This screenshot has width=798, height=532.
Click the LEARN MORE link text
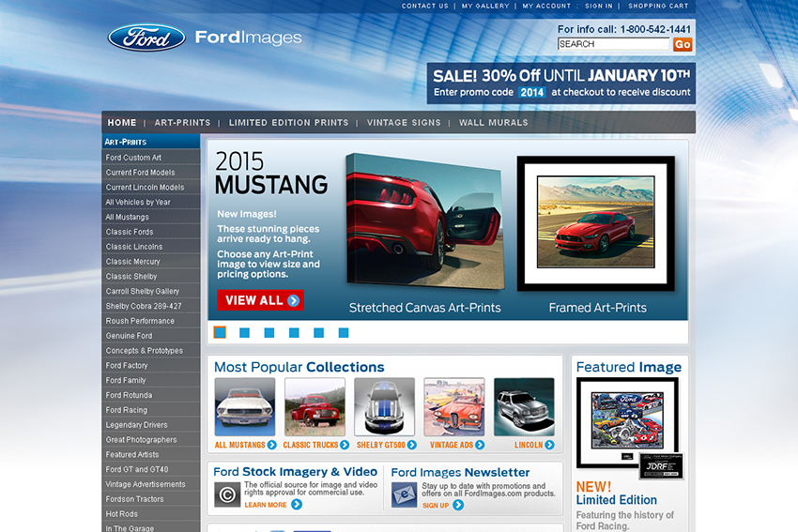click(x=266, y=505)
